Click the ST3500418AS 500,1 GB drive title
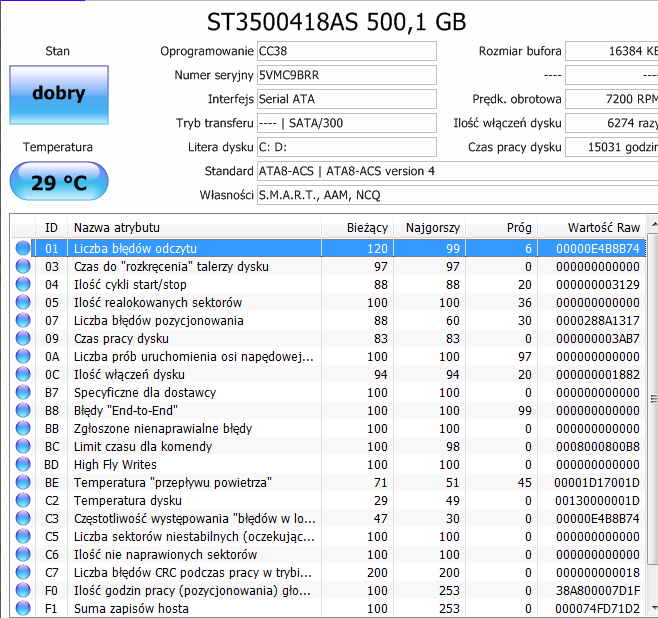 336,21
